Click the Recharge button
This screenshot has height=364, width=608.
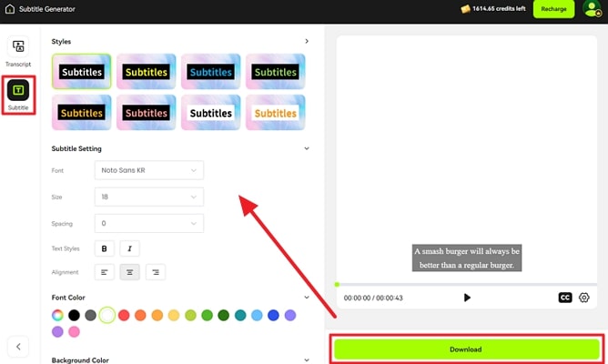tap(553, 9)
